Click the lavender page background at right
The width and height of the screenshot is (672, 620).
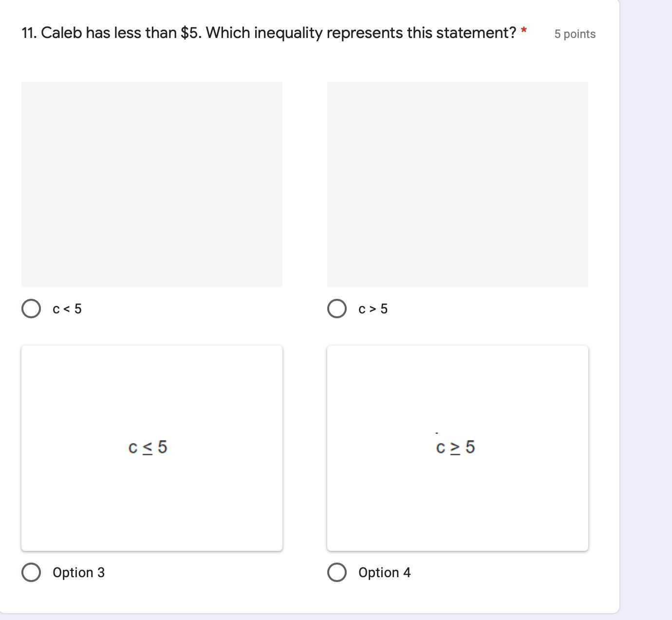point(646,292)
